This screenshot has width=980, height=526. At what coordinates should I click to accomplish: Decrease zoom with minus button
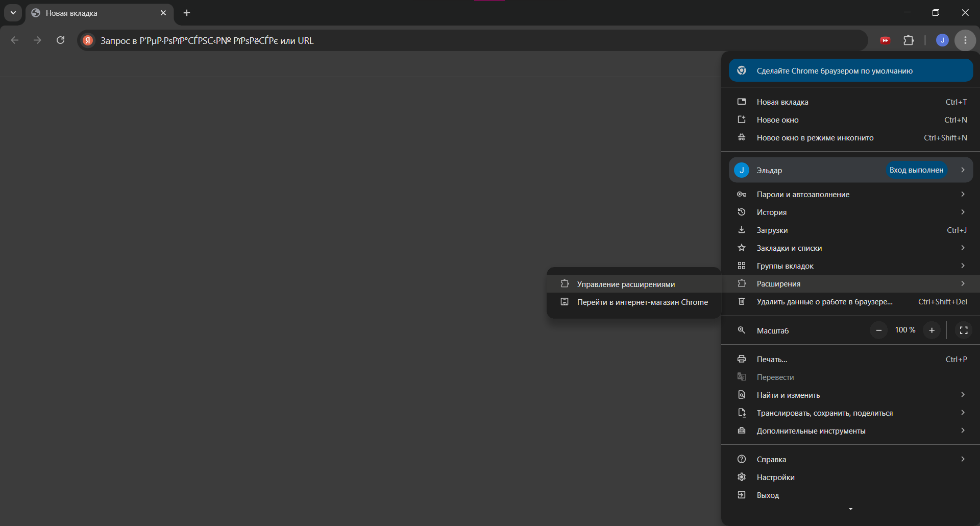[x=879, y=330]
